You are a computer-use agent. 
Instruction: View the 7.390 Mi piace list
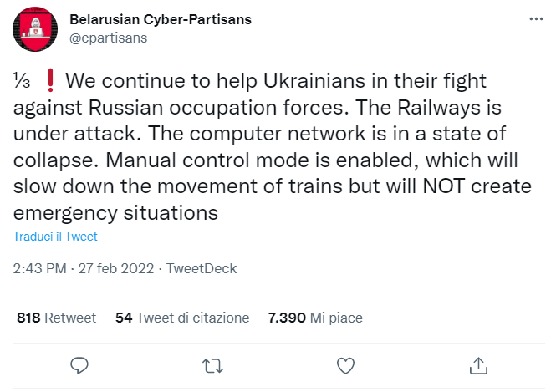(314, 318)
